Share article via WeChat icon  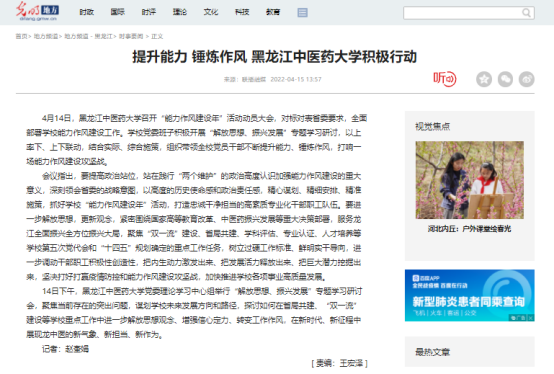click(x=505, y=79)
